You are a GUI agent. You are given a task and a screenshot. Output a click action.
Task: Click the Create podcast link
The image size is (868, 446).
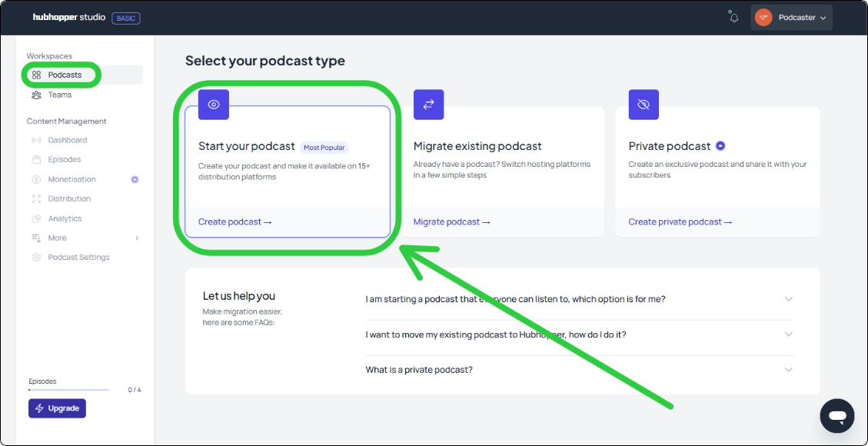pos(235,222)
